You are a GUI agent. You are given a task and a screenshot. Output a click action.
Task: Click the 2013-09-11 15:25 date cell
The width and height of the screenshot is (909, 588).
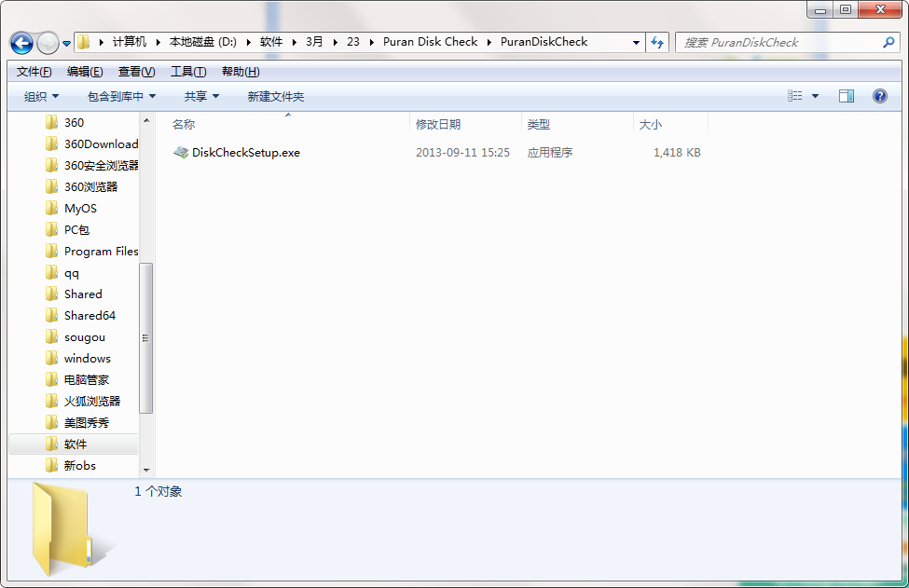point(462,153)
